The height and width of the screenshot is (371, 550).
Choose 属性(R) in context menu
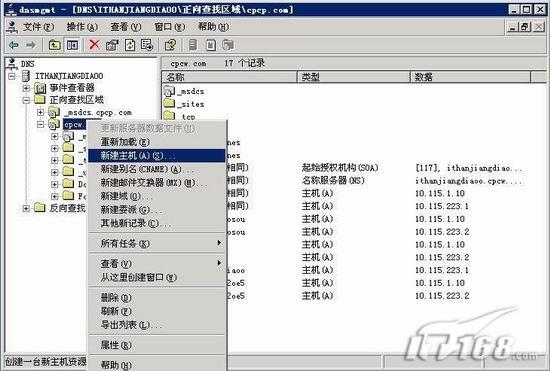click(156, 345)
